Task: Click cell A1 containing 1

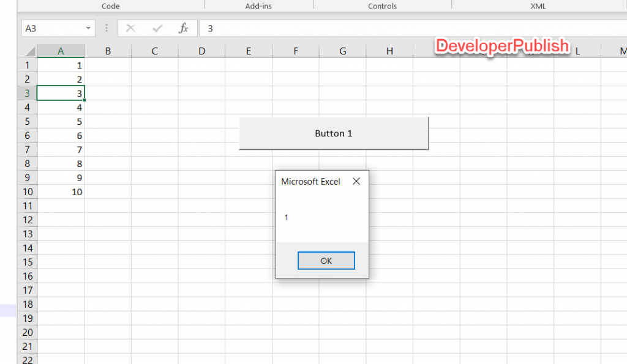Action: (61, 65)
